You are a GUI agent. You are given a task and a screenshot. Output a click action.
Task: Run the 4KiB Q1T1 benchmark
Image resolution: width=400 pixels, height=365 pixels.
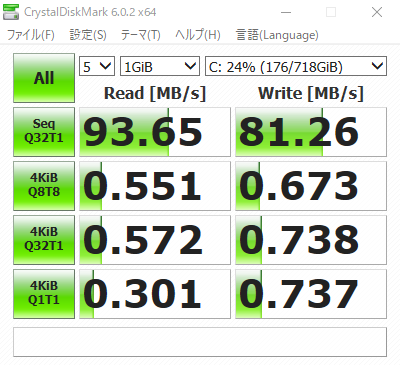[44, 294]
